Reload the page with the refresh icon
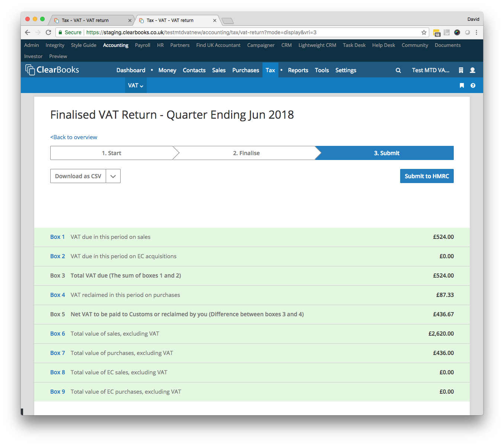Viewport: 504px width, 445px height. pyautogui.click(x=48, y=32)
